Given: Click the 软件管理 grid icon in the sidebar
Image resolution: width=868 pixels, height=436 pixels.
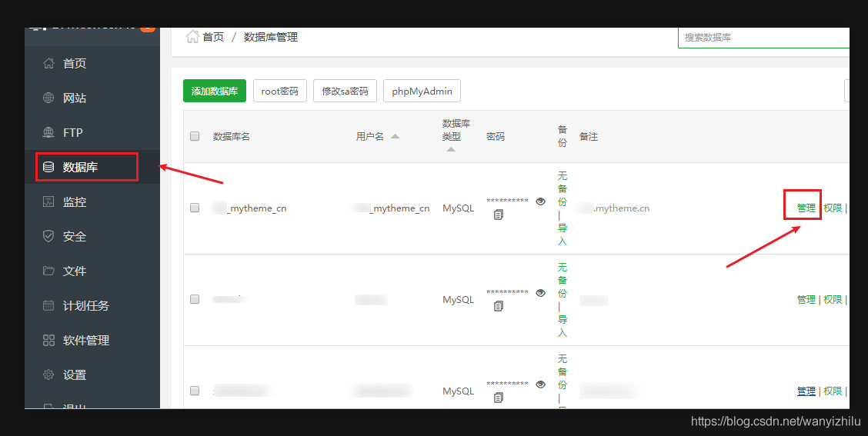Looking at the screenshot, I should [49, 340].
